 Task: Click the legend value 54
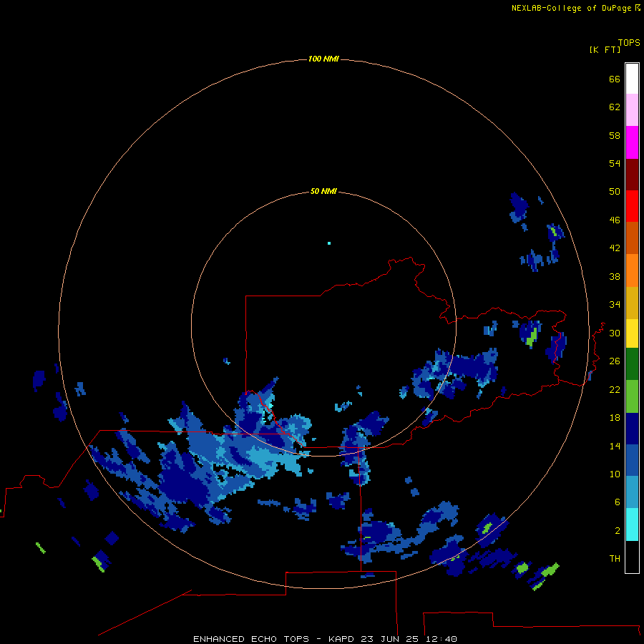click(615, 163)
